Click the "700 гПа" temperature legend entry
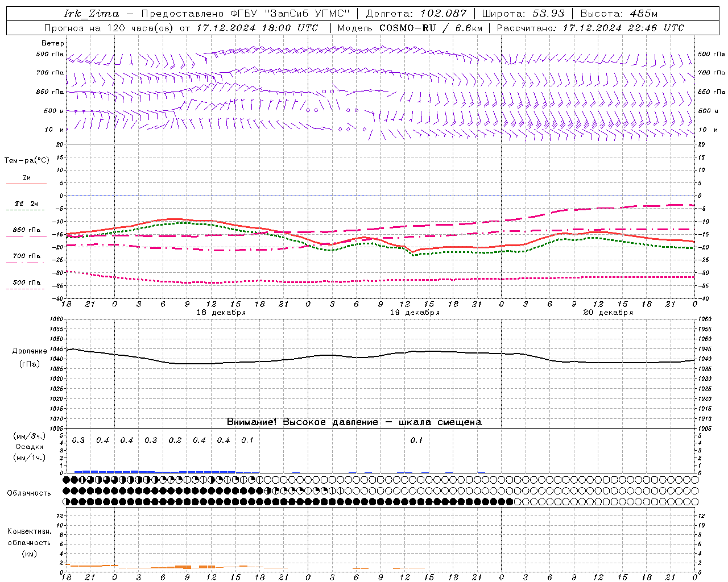Image resolution: width=728 pixels, height=582 pixels. [x=27, y=256]
